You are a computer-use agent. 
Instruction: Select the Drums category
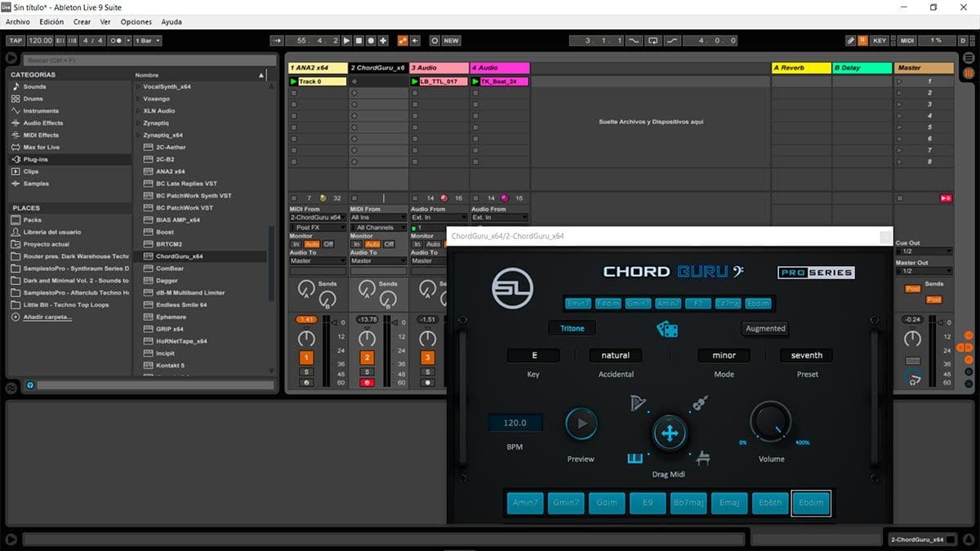[x=33, y=99]
